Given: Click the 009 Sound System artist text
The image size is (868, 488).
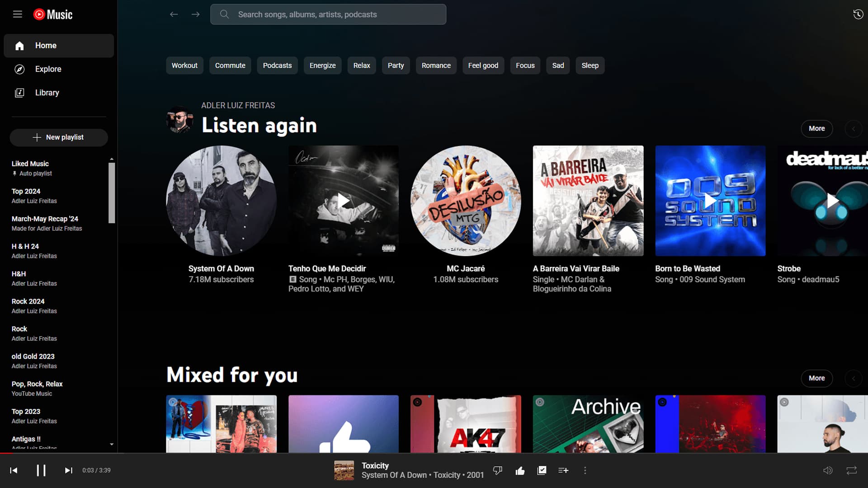Looking at the screenshot, I should (712, 280).
